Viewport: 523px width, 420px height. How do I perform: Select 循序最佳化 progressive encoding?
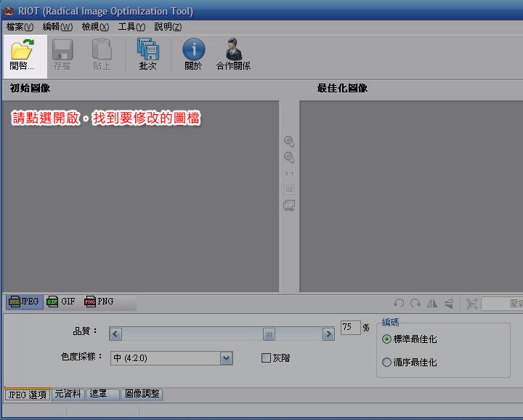[x=409, y=363]
